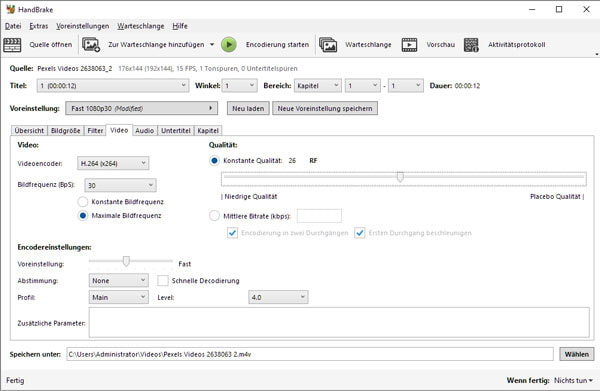Expand the Profil Main dropdown
The width and height of the screenshot is (600, 391).
119,297
